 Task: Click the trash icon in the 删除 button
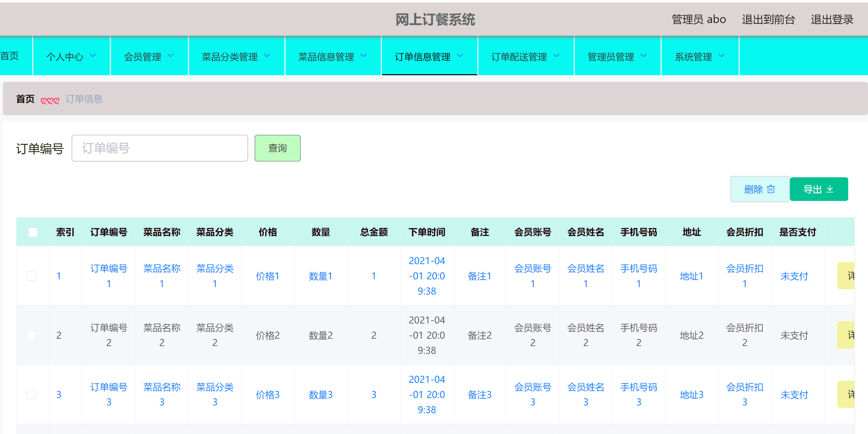point(771,189)
